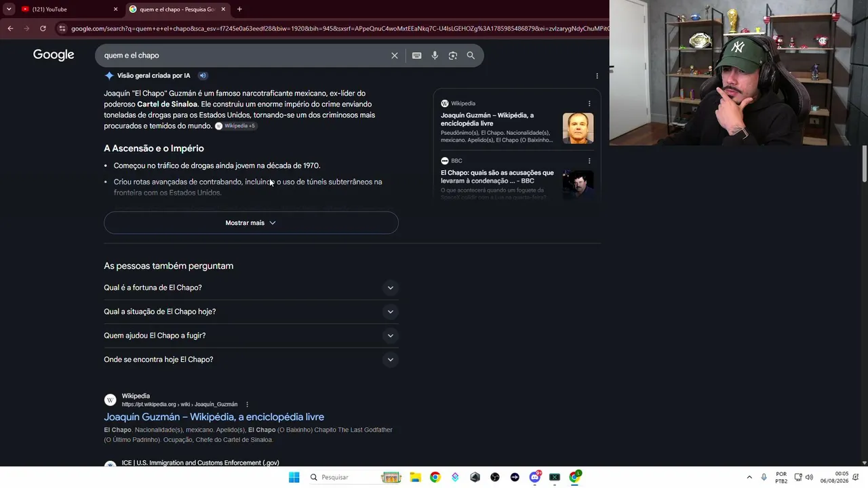Screen dimensions: 868x488
Task: Open the Discord app on the taskbar
Action: [x=535, y=477]
